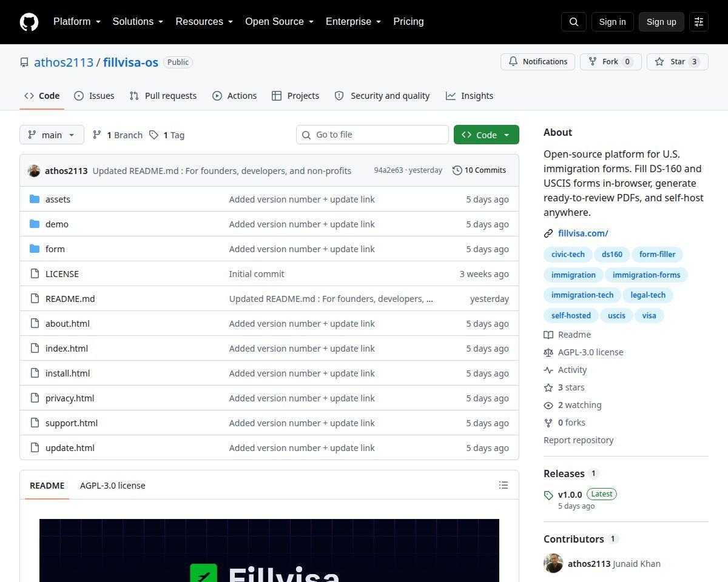The width and height of the screenshot is (728, 582).
Task: Open the assets folder icon
Action: point(35,199)
